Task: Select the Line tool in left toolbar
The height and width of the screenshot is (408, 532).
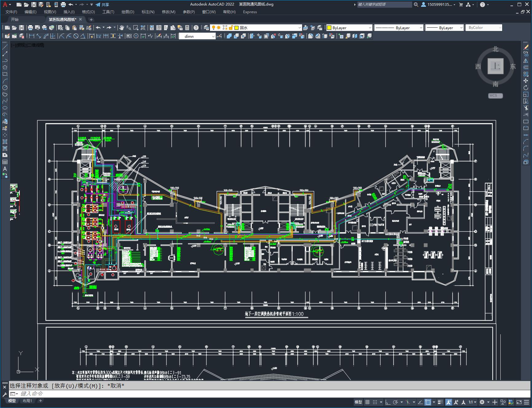Action: 5,47
